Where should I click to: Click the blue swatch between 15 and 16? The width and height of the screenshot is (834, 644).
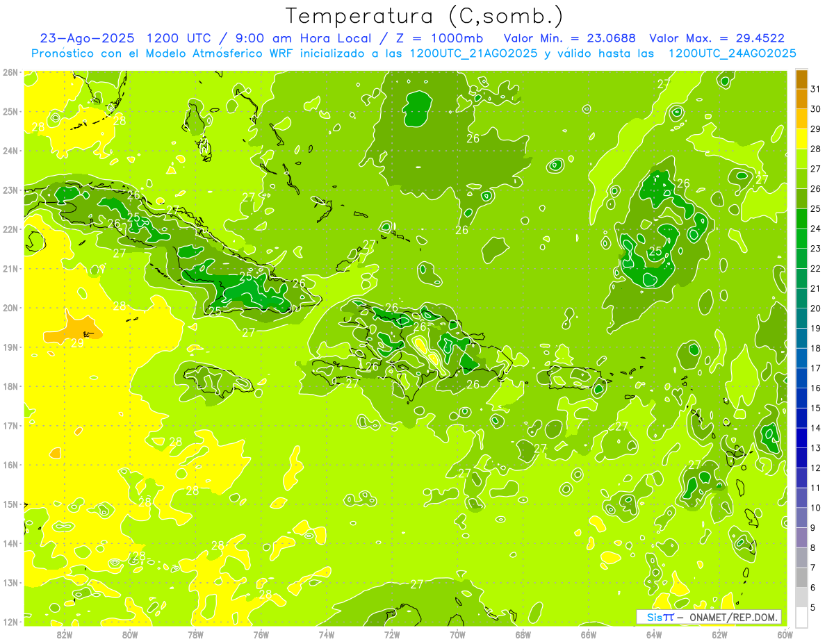coord(801,398)
